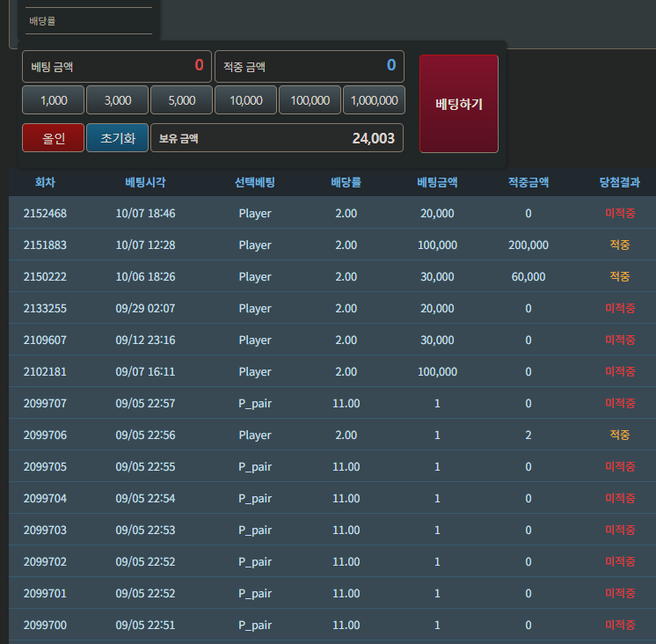Image resolution: width=656 pixels, height=644 pixels.
Task: Select round number 2102181
Action: coord(45,371)
